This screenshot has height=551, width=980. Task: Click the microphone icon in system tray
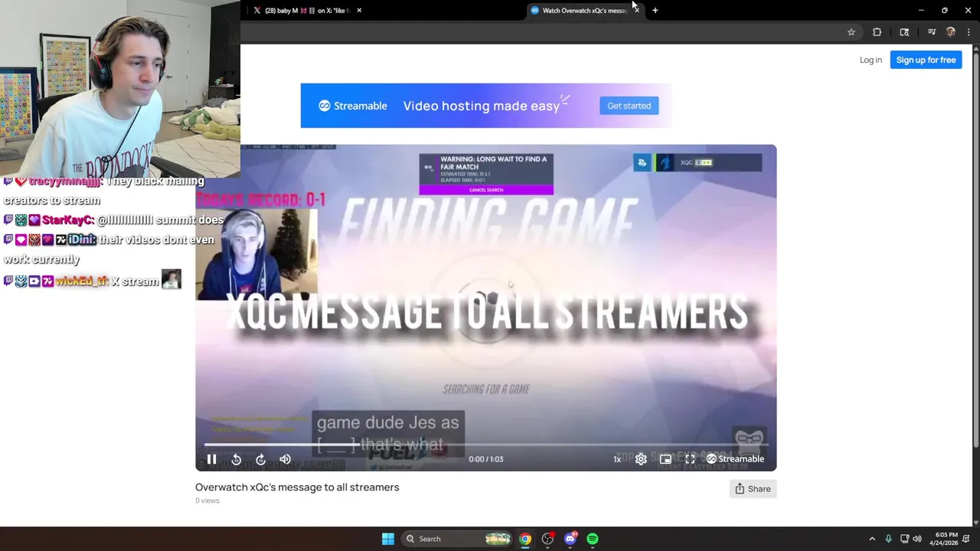pyautogui.click(x=888, y=539)
